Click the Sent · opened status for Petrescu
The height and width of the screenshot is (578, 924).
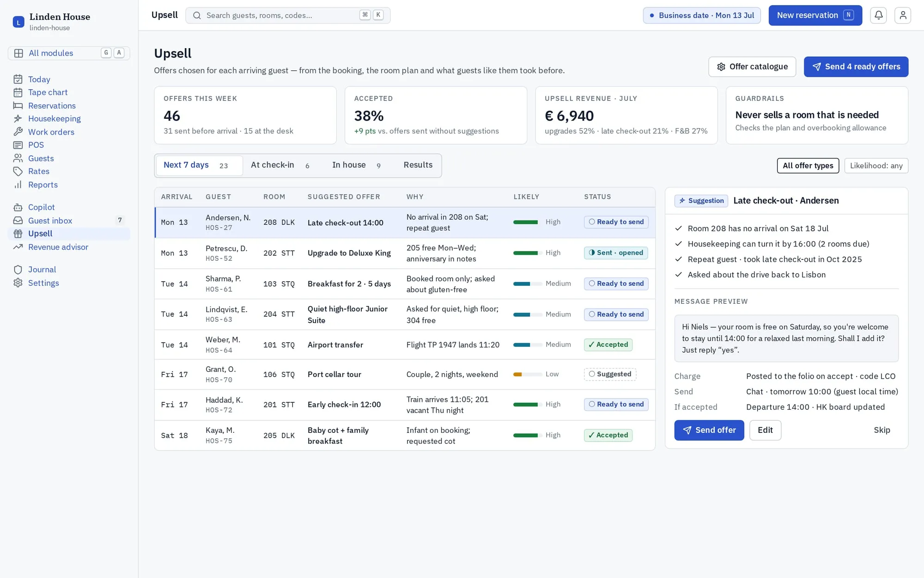616,253
